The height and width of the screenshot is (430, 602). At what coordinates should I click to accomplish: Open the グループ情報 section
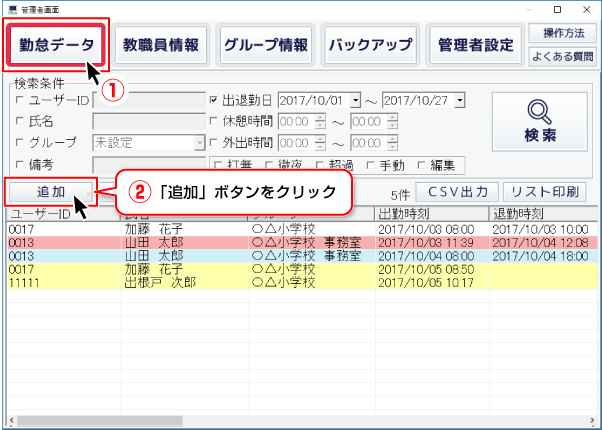pyautogui.click(x=265, y=45)
